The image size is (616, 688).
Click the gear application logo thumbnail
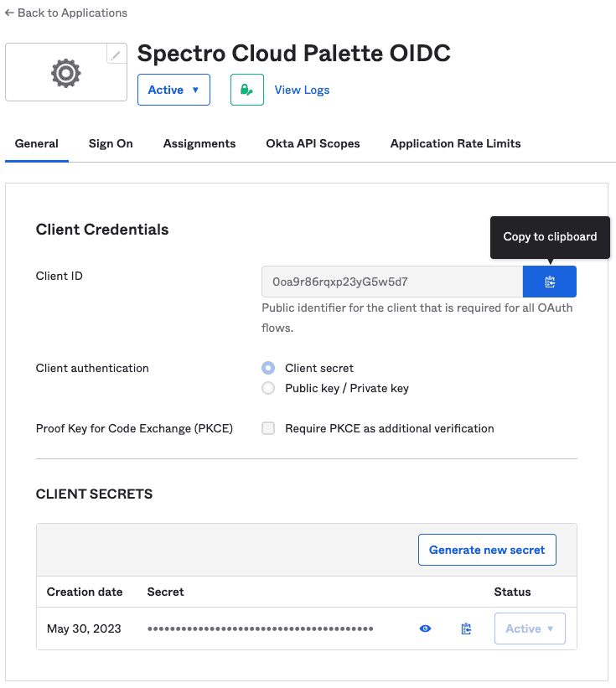(66, 72)
